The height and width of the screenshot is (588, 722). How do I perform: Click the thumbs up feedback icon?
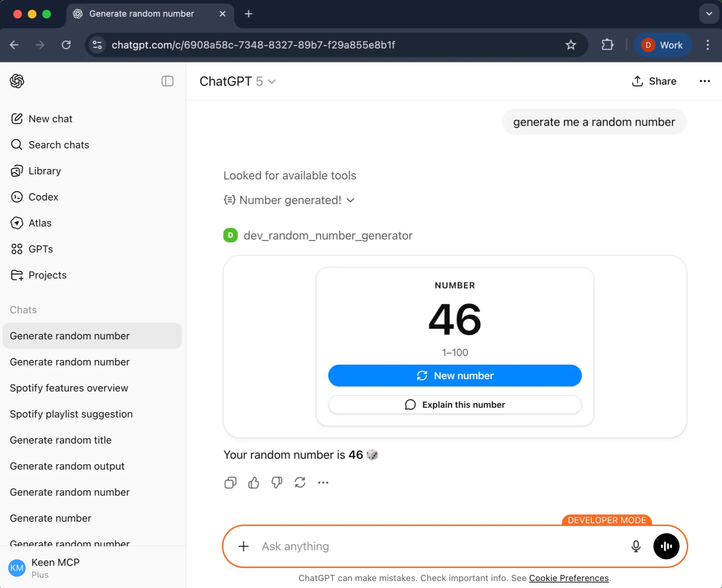click(x=254, y=483)
